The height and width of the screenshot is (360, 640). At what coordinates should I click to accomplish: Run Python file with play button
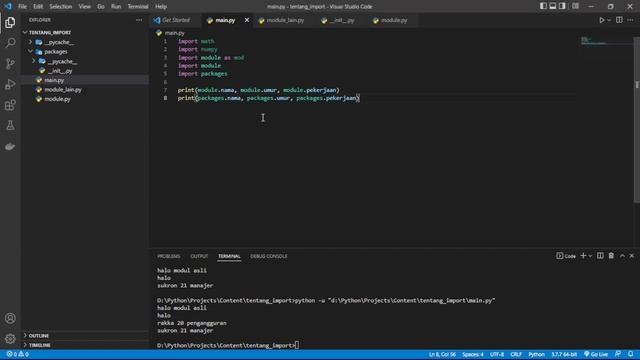[601, 20]
